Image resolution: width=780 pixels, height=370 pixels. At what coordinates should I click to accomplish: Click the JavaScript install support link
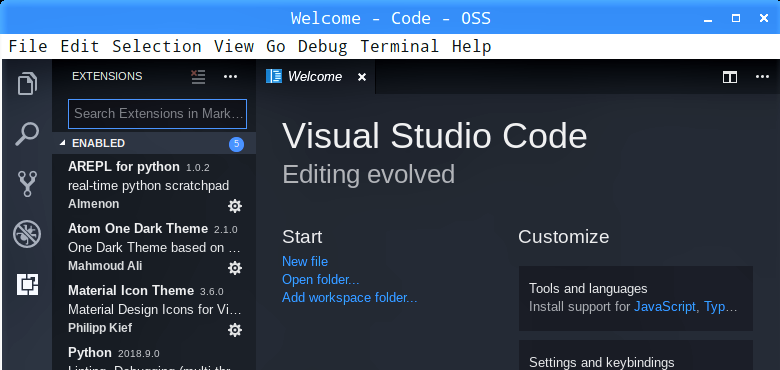pyautogui.click(x=665, y=306)
